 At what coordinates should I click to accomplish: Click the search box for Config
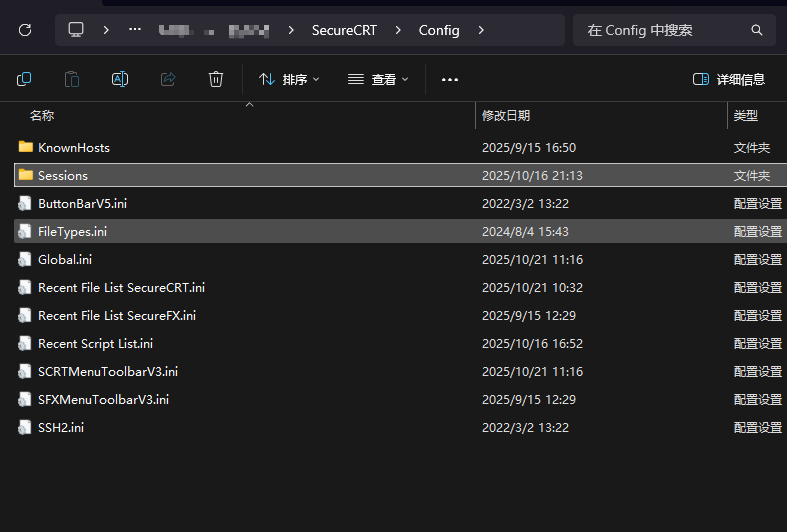pyautogui.click(x=674, y=30)
